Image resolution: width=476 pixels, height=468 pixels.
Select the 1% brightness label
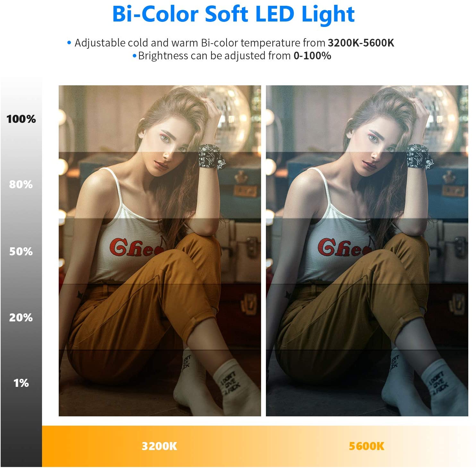click(21, 383)
